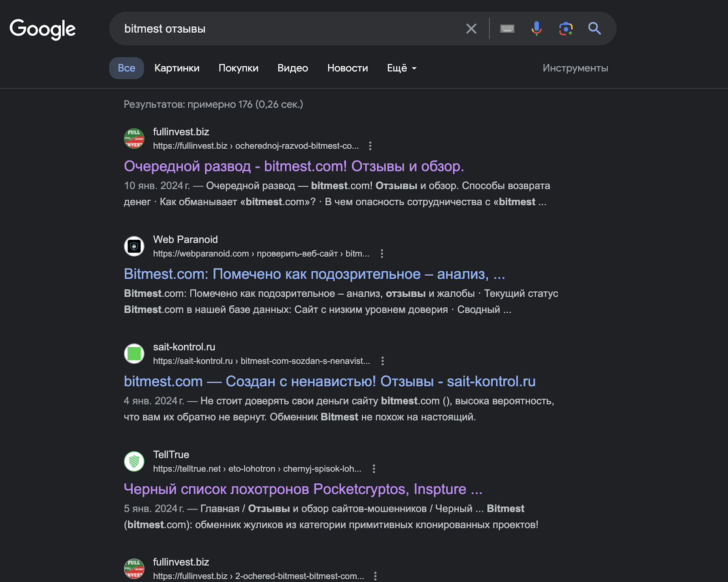The height and width of the screenshot is (582, 728).
Task: Open 'Инструменты' search tools
Action: pos(575,68)
